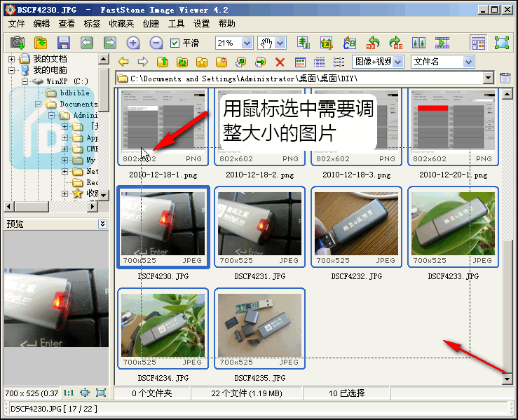Go to the previous image with the left arrow
The image size is (518, 420).
pyautogui.click(x=87, y=43)
